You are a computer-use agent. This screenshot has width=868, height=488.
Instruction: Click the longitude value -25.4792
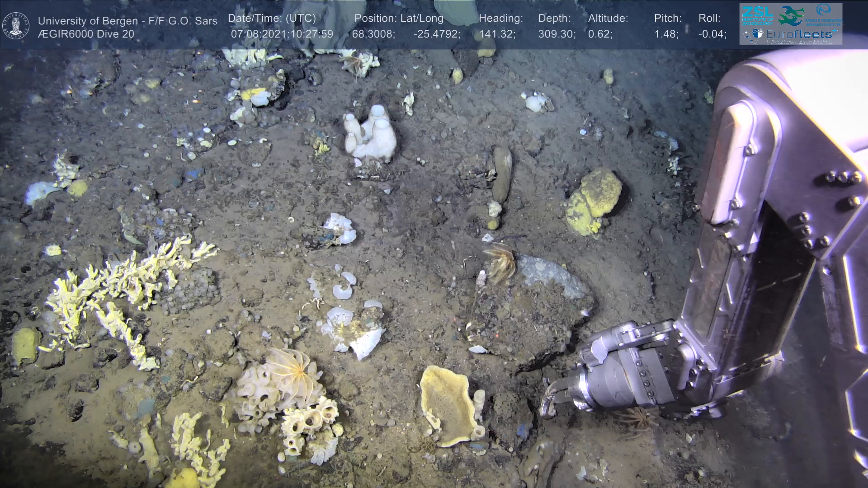point(436,34)
